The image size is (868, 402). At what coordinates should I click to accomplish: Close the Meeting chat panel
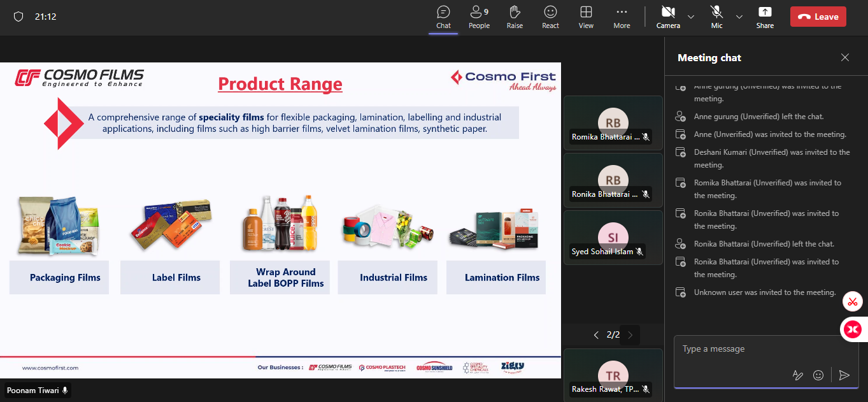coord(845,57)
